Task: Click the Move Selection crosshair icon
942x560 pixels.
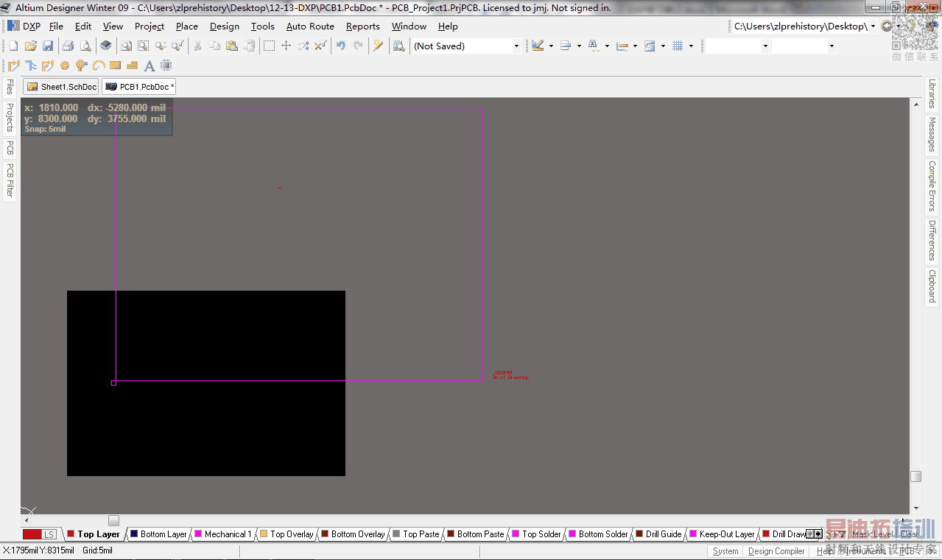Action: (x=287, y=46)
